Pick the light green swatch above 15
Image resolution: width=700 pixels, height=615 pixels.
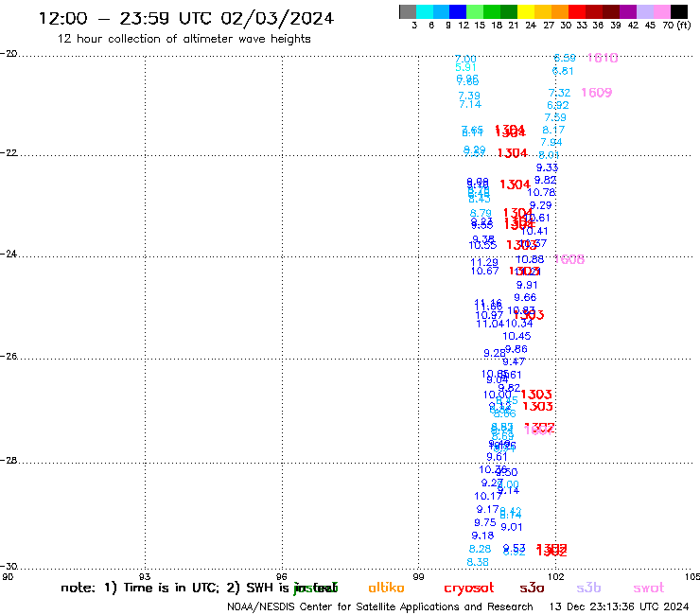click(x=475, y=11)
